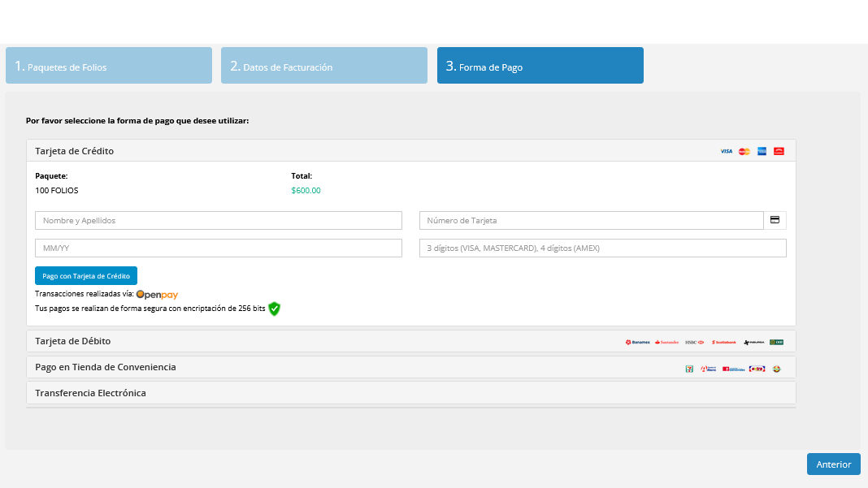This screenshot has width=868, height=488.
Task: Click the Openpay logo
Action: (157, 294)
